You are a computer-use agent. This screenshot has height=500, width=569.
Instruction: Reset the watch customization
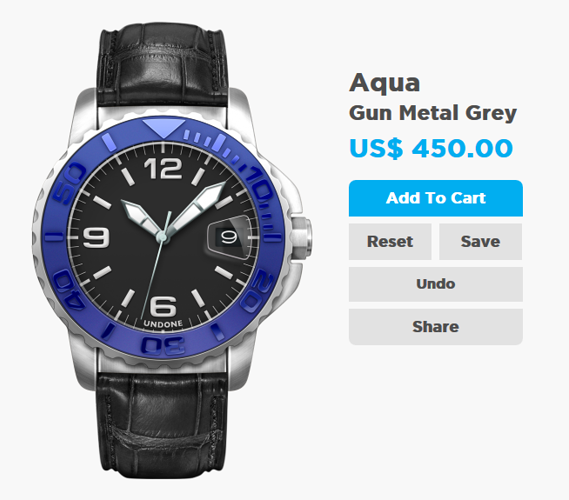pyautogui.click(x=390, y=242)
